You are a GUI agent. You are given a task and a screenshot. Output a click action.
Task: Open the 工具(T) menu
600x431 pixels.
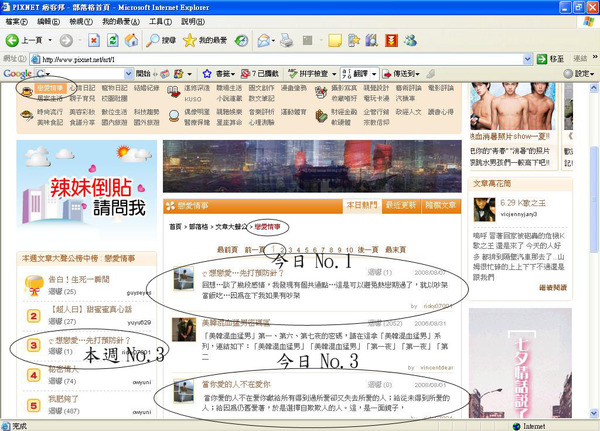pyautogui.click(x=160, y=22)
